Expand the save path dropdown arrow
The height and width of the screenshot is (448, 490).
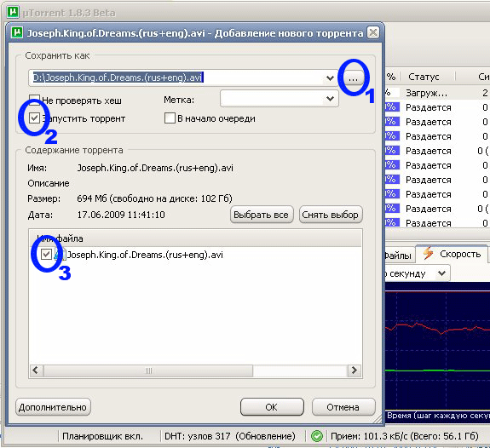coord(330,78)
